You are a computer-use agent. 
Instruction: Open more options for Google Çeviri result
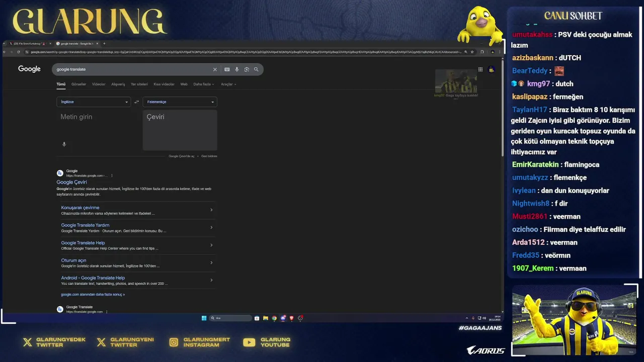pyautogui.click(x=112, y=175)
